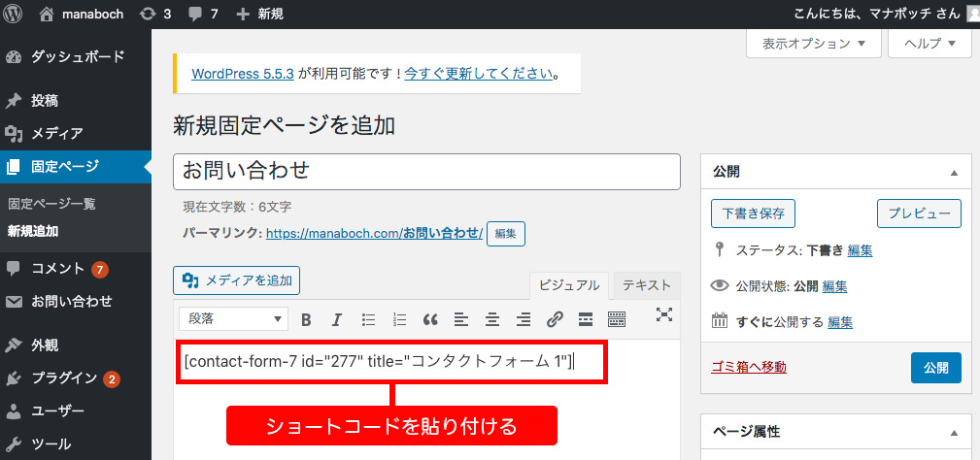Align text left

(x=461, y=320)
